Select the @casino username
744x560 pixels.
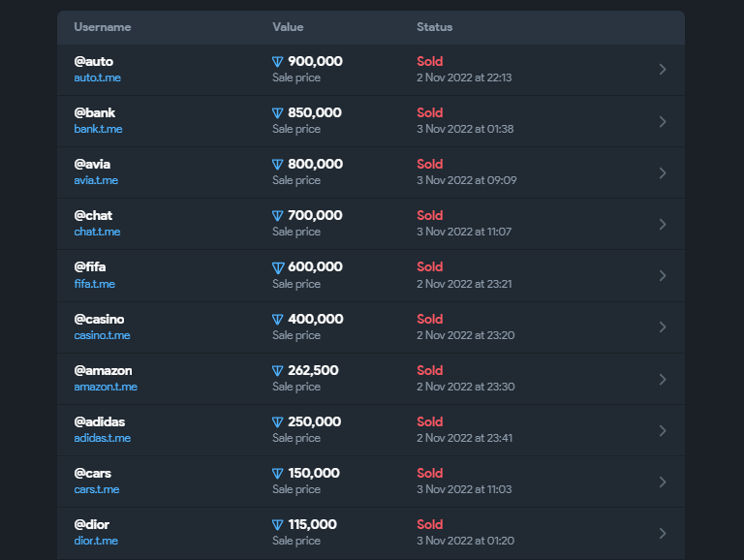pos(99,320)
